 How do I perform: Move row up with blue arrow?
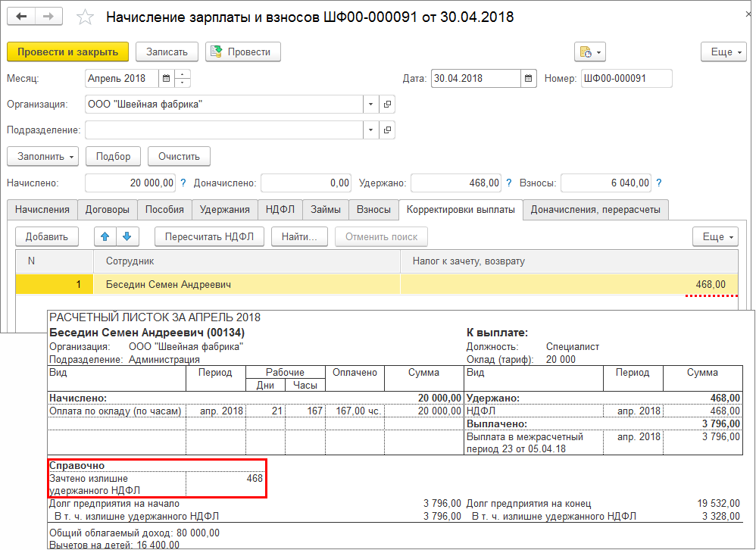click(105, 237)
